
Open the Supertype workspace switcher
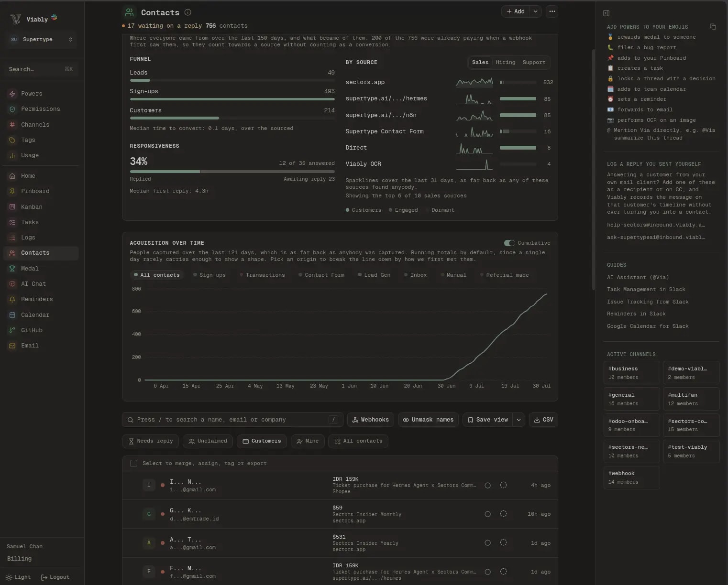(42, 40)
